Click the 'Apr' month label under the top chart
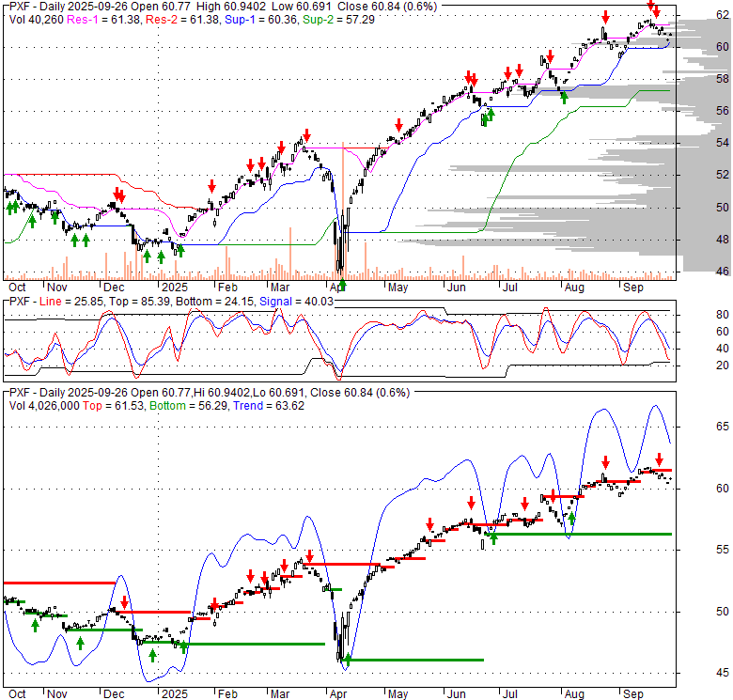733x700 pixels. point(337,288)
